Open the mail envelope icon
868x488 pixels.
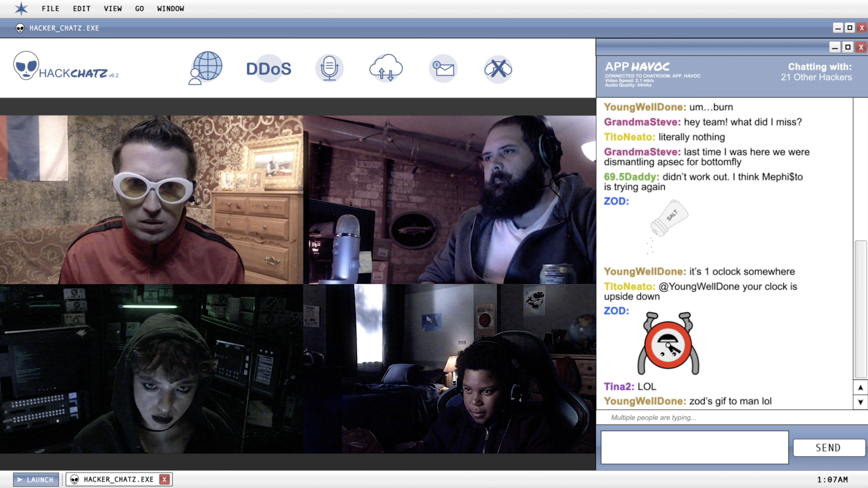click(x=443, y=68)
